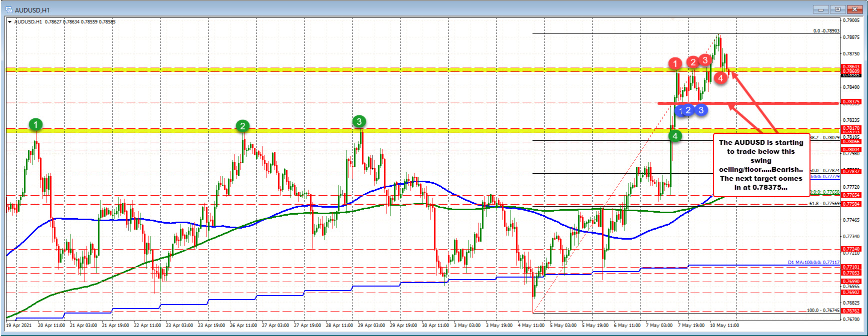This screenshot has height=336, width=868.
Task: Click green circle marker 3
Action: [359, 121]
